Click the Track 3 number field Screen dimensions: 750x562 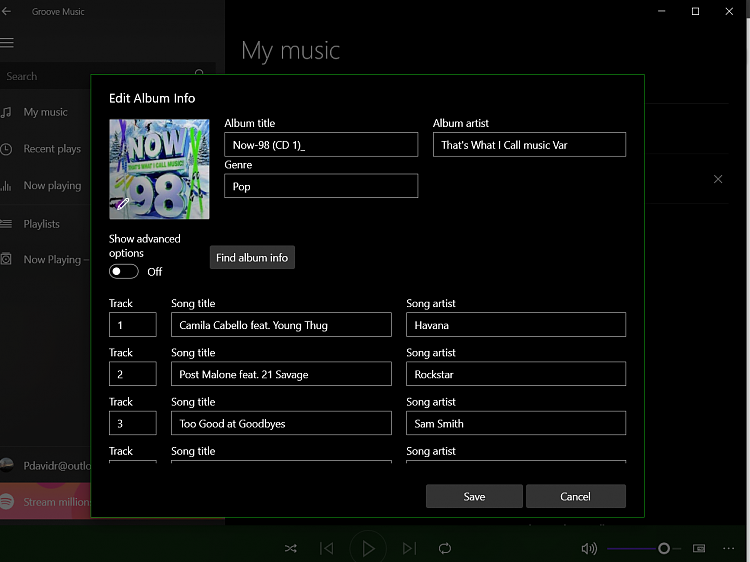click(x=132, y=423)
